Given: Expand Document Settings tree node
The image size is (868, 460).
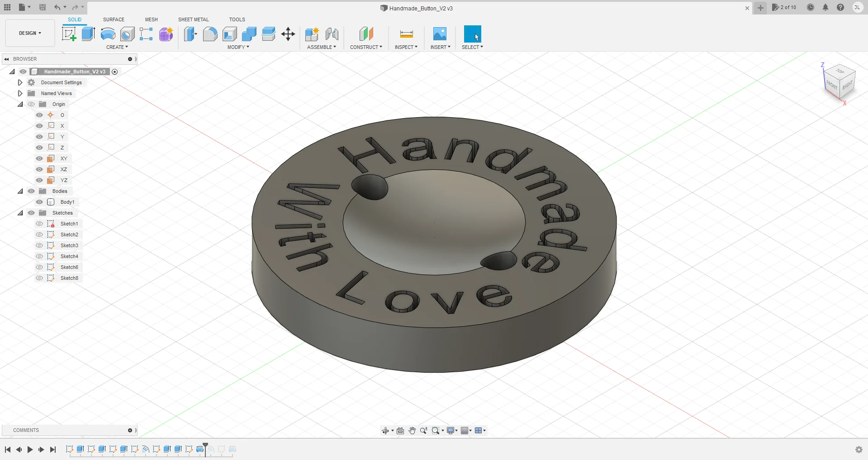Looking at the screenshot, I should coord(20,82).
